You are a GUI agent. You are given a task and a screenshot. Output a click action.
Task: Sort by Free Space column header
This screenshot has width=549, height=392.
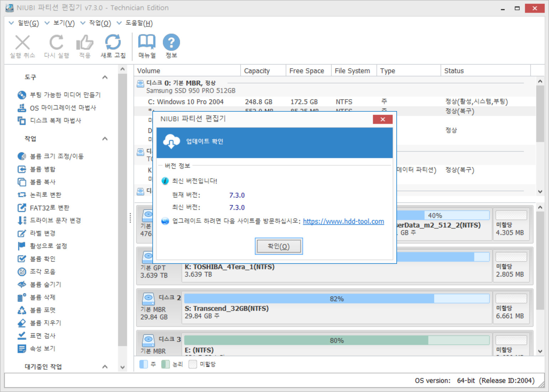coord(309,70)
